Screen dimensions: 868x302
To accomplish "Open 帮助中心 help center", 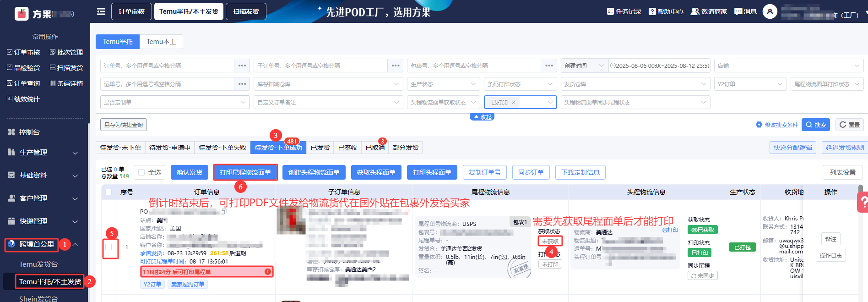I will [666, 11].
